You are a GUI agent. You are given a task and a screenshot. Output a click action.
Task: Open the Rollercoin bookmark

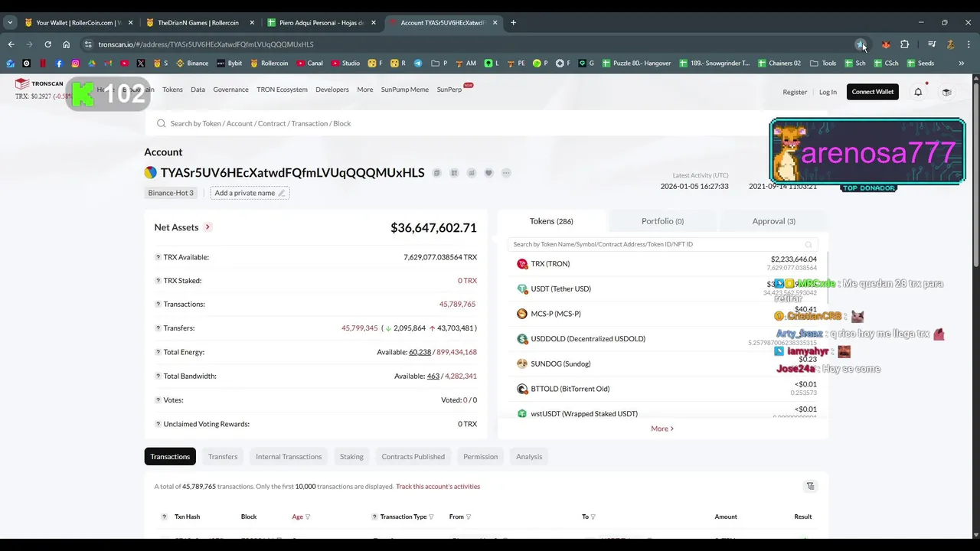269,63
